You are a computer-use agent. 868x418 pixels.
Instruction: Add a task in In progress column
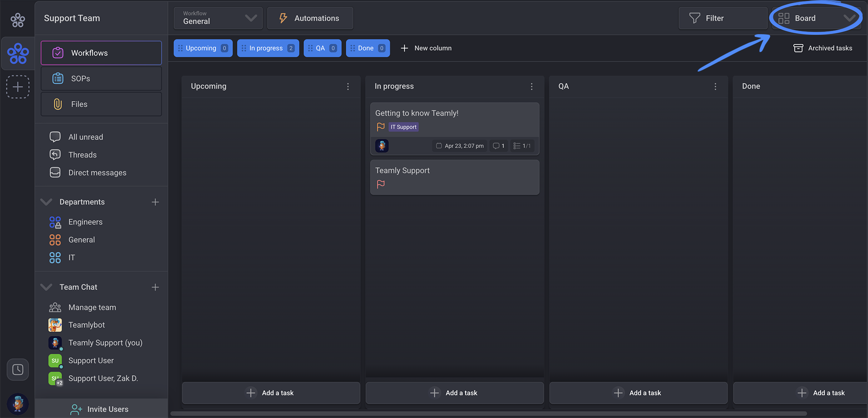[x=455, y=393]
